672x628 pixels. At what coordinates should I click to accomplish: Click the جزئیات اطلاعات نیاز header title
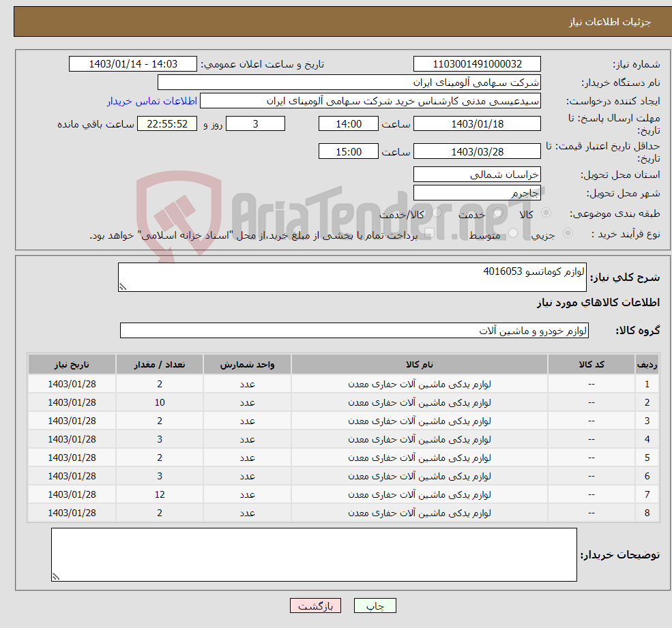point(609,22)
